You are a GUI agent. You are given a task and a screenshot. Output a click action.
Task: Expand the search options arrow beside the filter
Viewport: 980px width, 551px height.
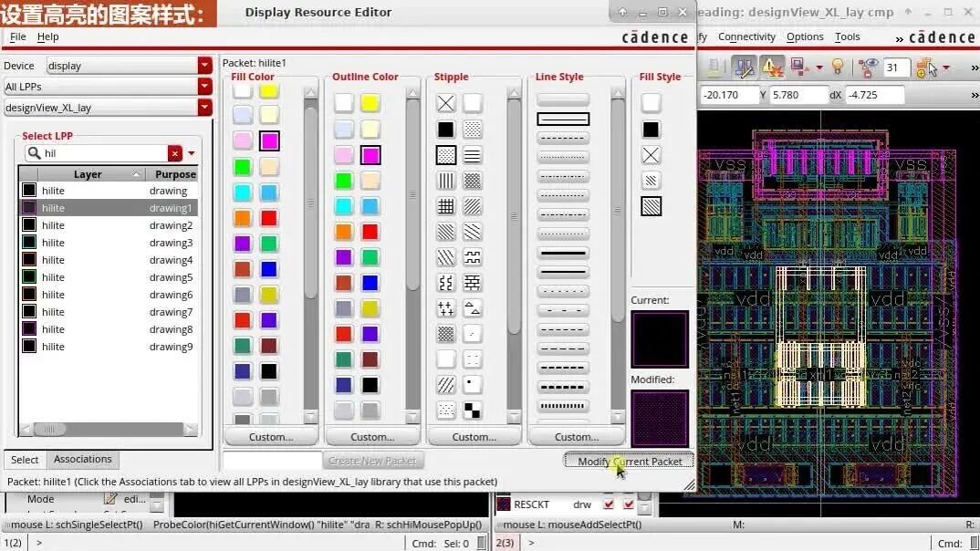pos(192,153)
